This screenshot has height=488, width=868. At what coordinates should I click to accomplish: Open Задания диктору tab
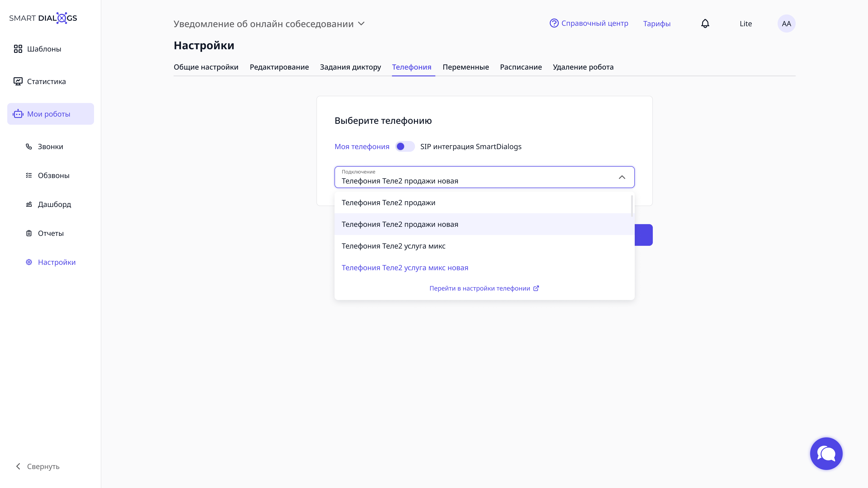coord(350,67)
